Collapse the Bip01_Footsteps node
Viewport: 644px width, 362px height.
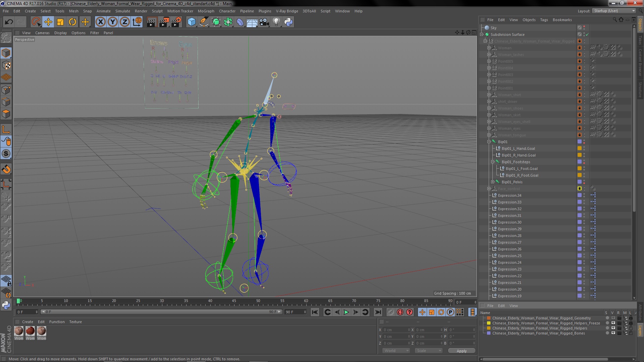(x=493, y=162)
